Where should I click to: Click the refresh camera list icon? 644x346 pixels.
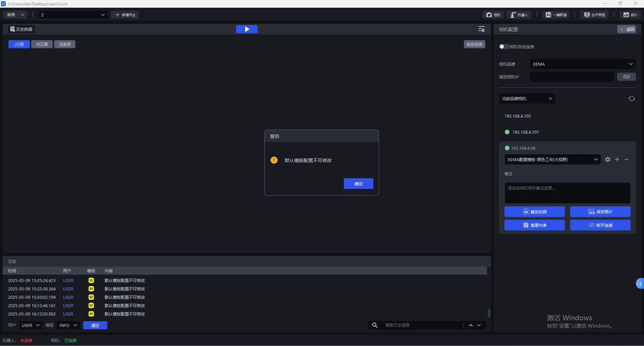[x=631, y=99]
